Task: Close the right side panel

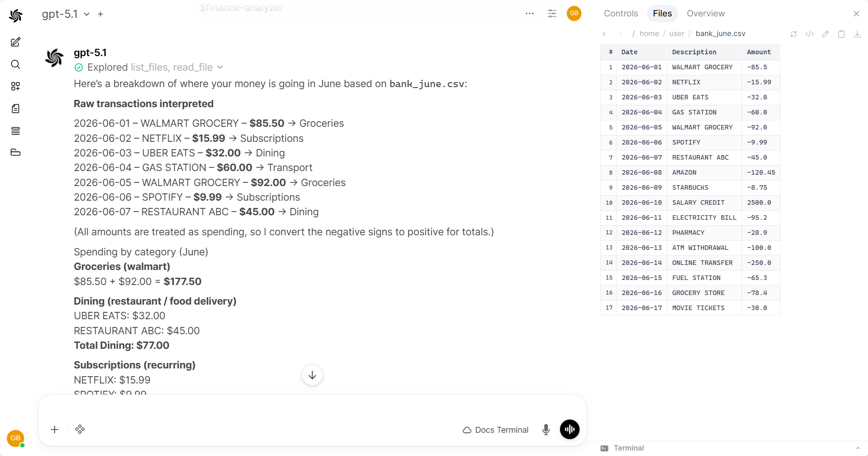Action: click(857, 14)
